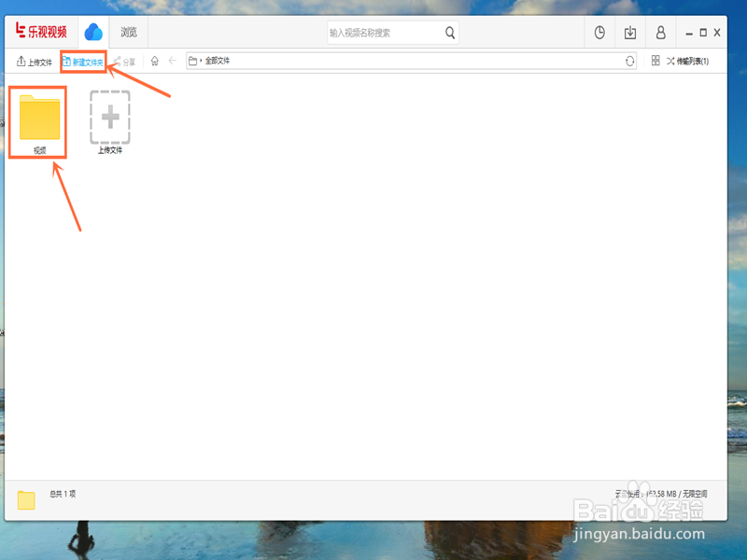The image size is (747, 560).
Task: Open the upload history clock icon
Action: [x=599, y=31]
